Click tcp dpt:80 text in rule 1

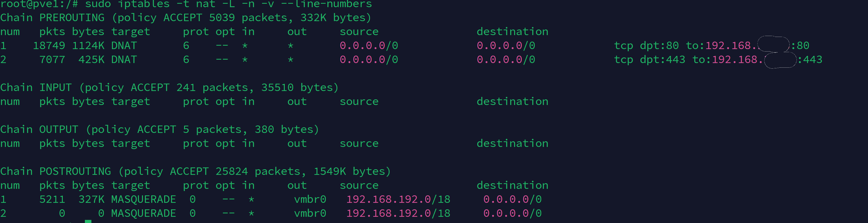pos(646,45)
